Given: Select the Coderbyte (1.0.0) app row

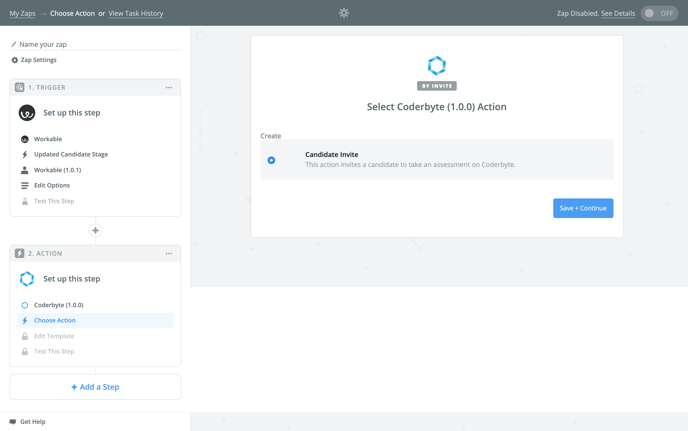Looking at the screenshot, I should pyautogui.click(x=95, y=305).
